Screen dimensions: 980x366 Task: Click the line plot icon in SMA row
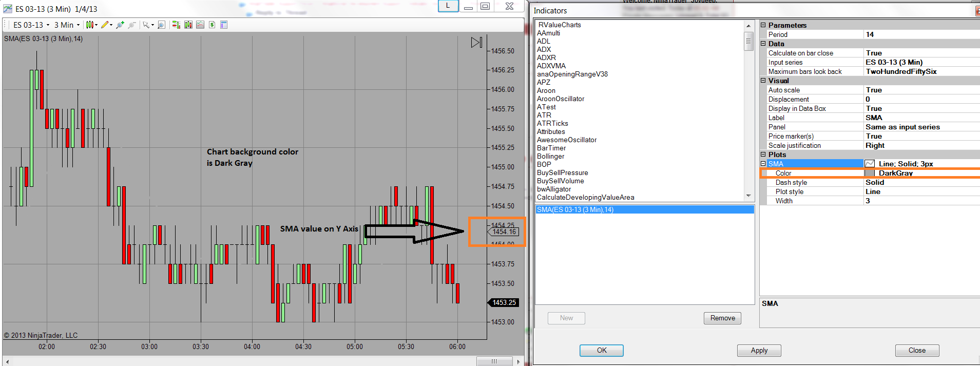(x=870, y=164)
